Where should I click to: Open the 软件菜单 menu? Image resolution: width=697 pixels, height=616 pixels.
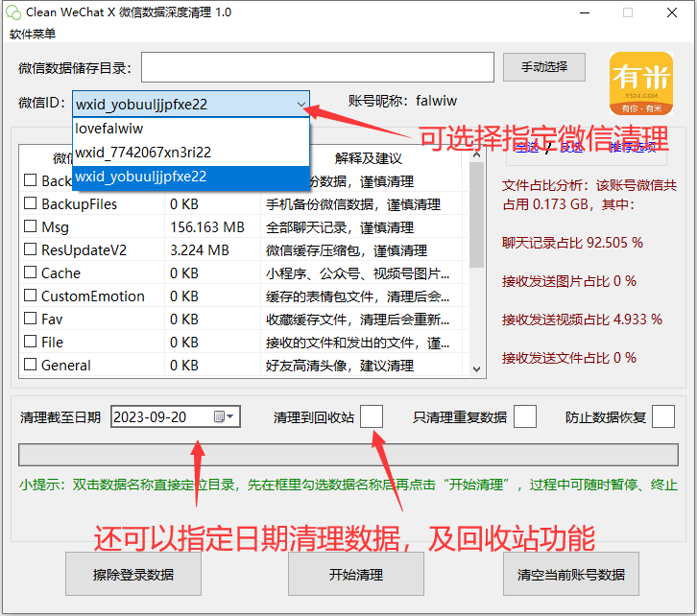click(33, 34)
